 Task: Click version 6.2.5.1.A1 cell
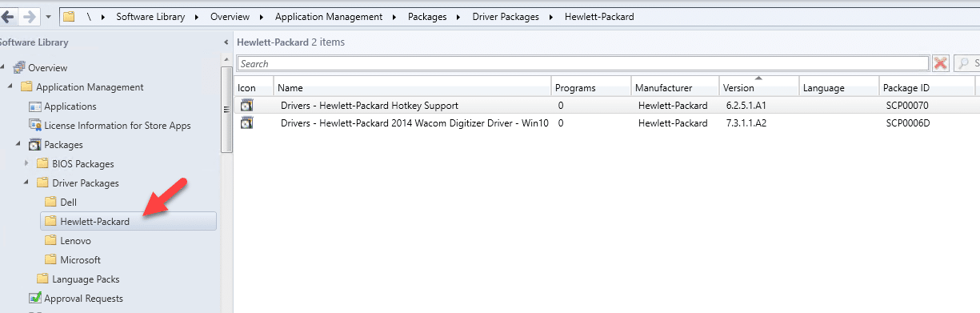(x=746, y=106)
